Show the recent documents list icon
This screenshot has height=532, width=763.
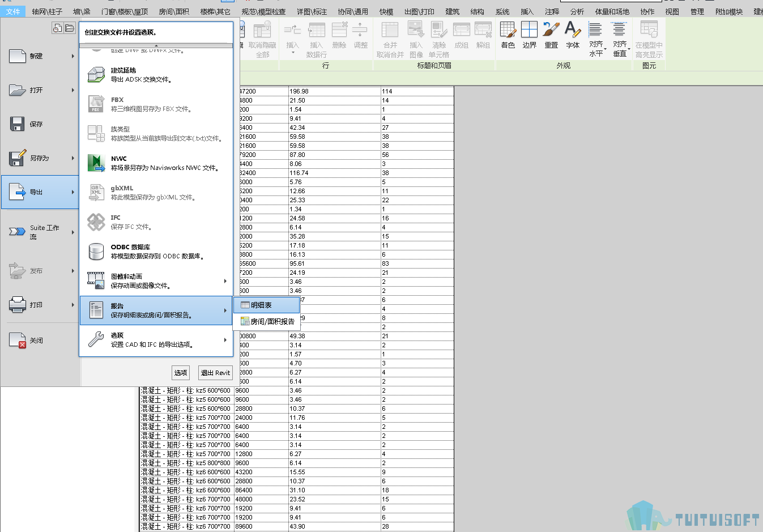[x=57, y=28]
